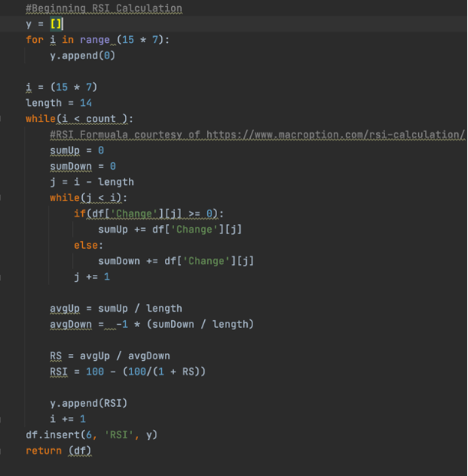Click the "sumUp += df['Change'][j]" line
The image size is (468, 476).
(170, 230)
